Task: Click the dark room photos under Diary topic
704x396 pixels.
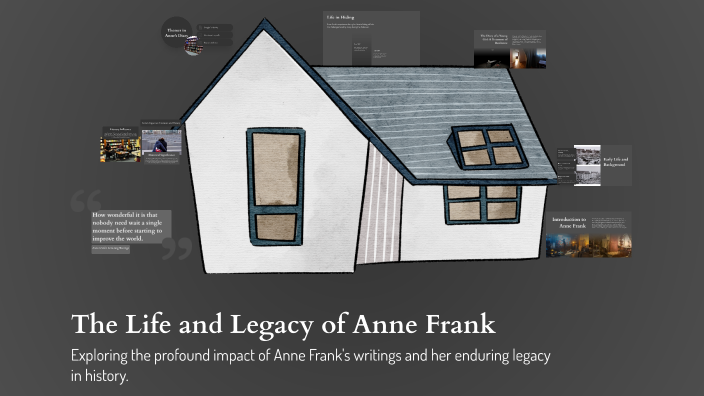Action: [x=510, y=57]
